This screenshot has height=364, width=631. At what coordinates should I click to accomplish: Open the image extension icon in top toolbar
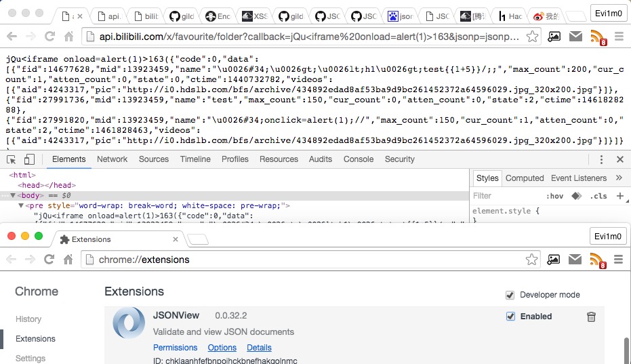point(554,37)
